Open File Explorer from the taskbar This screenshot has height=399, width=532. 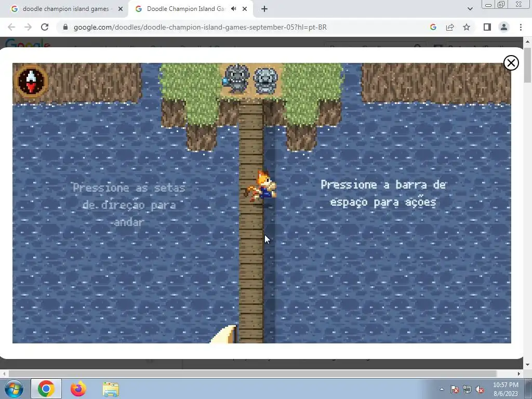111,390
